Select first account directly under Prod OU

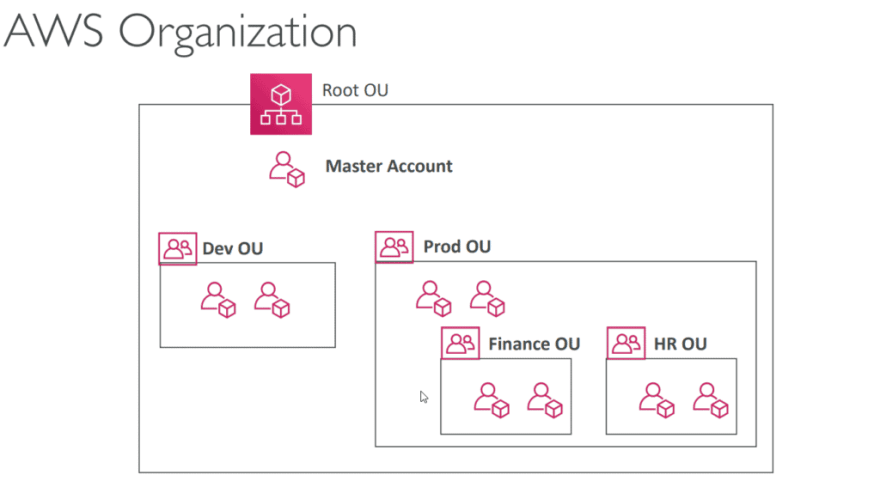[434, 299]
